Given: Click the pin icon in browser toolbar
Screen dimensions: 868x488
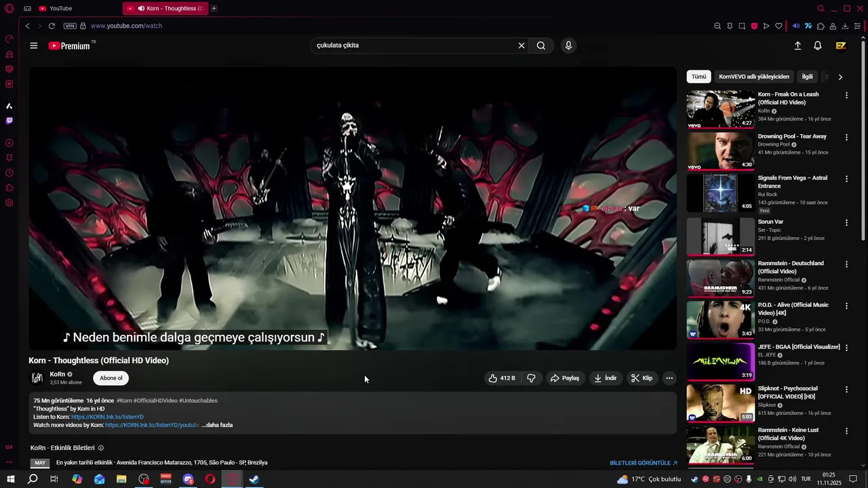Looking at the screenshot, I should pos(730,26).
